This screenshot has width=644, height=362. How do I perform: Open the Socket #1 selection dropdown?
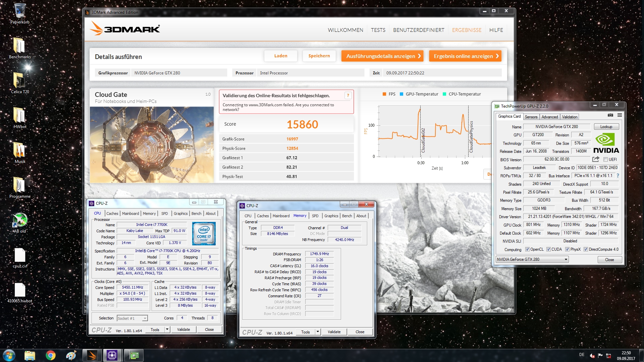(132, 318)
